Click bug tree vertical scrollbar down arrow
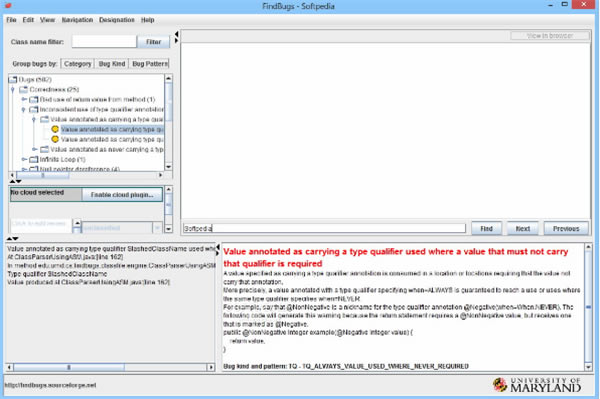 tap(168, 167)
